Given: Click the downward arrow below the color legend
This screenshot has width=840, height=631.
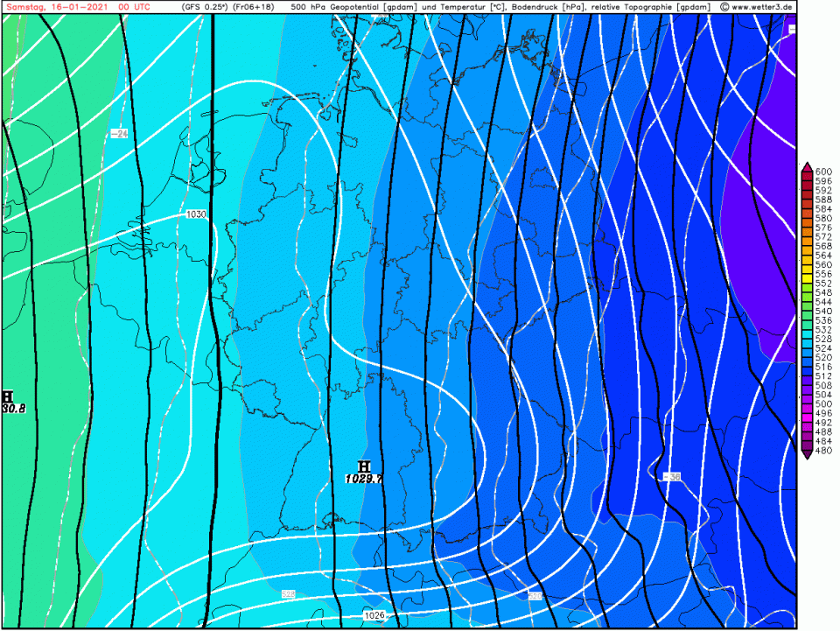Looking at the screenshot, I should [x=806, y=454].
